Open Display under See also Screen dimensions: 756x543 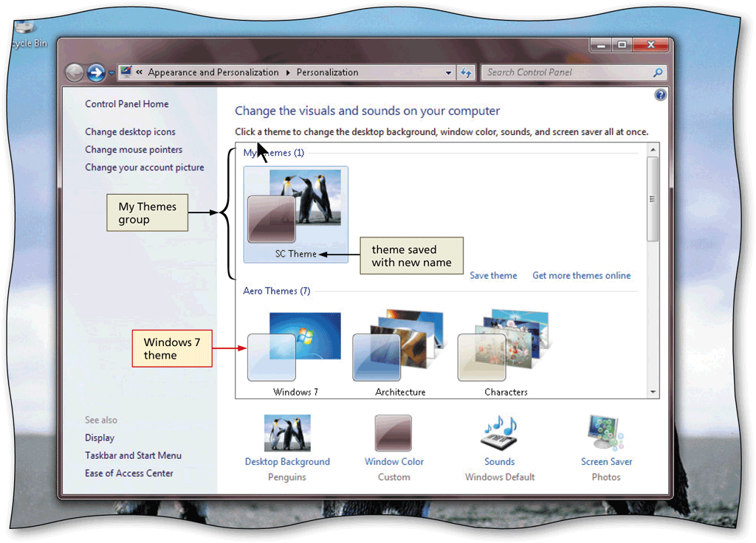(100, 438)
